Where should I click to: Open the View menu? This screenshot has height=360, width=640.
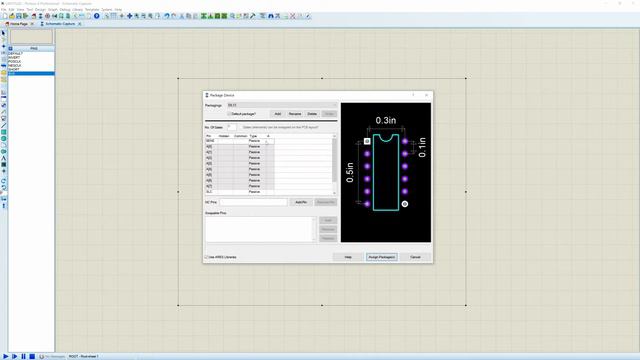pyautogui.click(x=20, y=9)
